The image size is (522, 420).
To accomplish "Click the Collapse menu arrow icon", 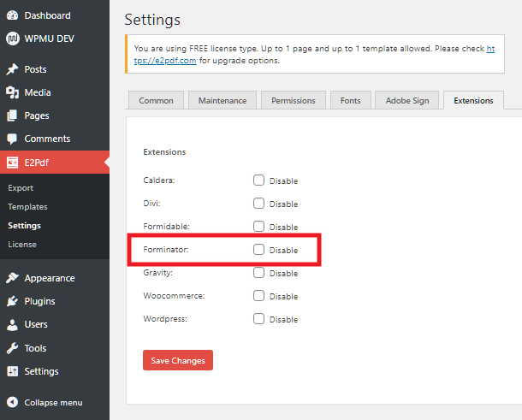I will pyautogui.click(x=12, y=402).
